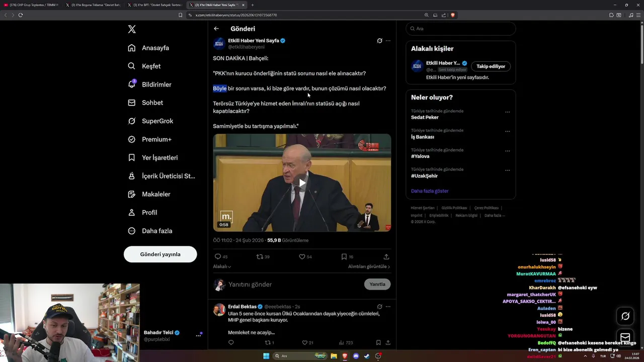Open options for İş Bankası trend

[x=507, y=132]
